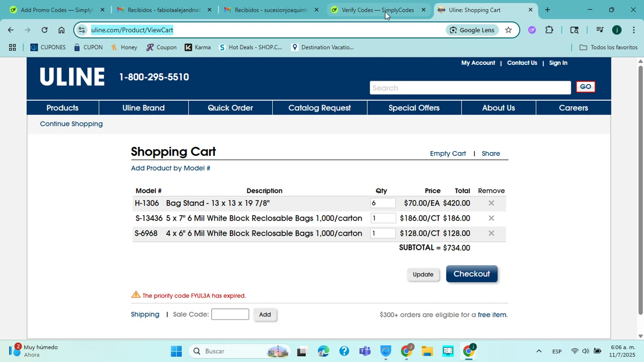Reload the current page

pyautogui.click(x=44, y=30)
